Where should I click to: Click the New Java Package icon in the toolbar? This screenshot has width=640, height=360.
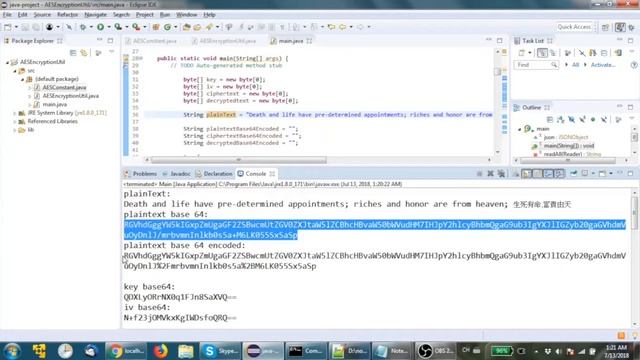[x=156, y=27]
